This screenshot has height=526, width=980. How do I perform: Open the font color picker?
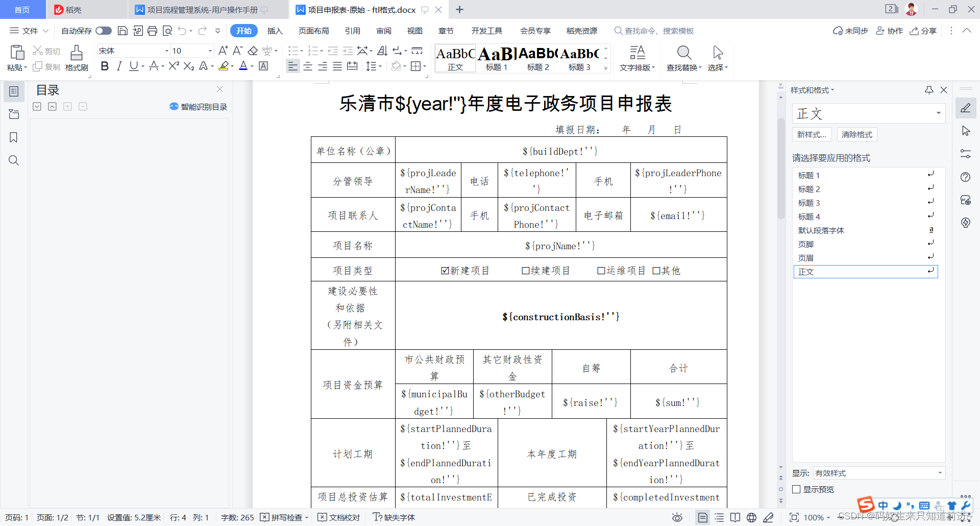(252, 66)
